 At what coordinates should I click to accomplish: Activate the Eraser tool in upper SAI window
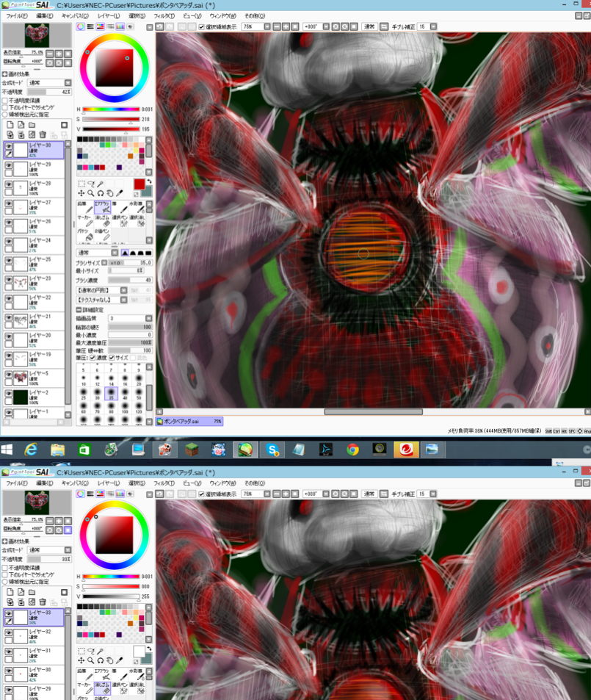point(102,220)
